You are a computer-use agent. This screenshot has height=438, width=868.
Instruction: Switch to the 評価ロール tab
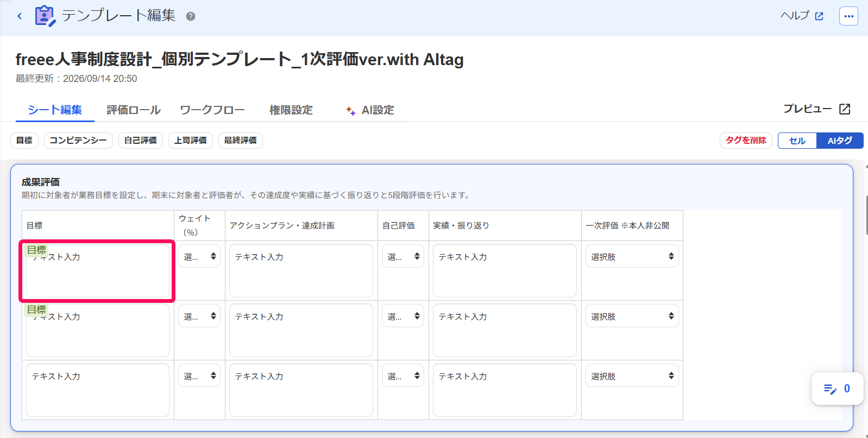point(134,110)
